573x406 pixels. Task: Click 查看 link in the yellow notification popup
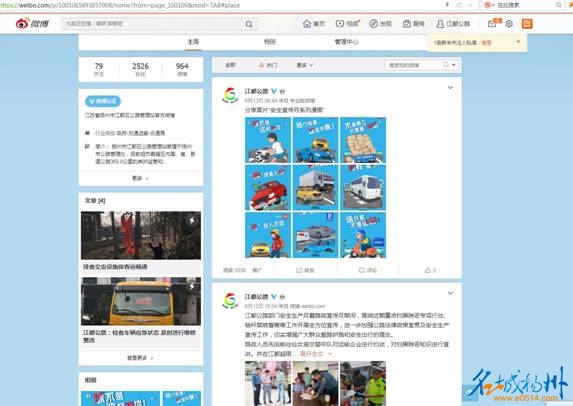(486, 43)
